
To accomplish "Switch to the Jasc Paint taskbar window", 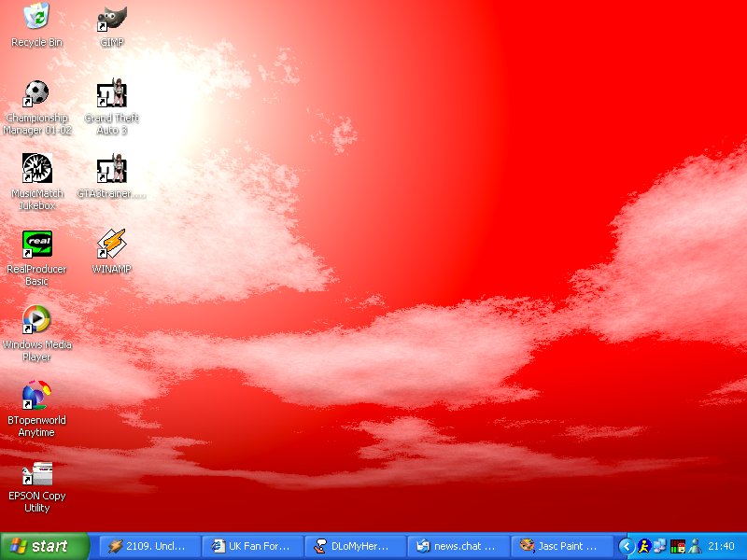I will (x=561, y=546).
